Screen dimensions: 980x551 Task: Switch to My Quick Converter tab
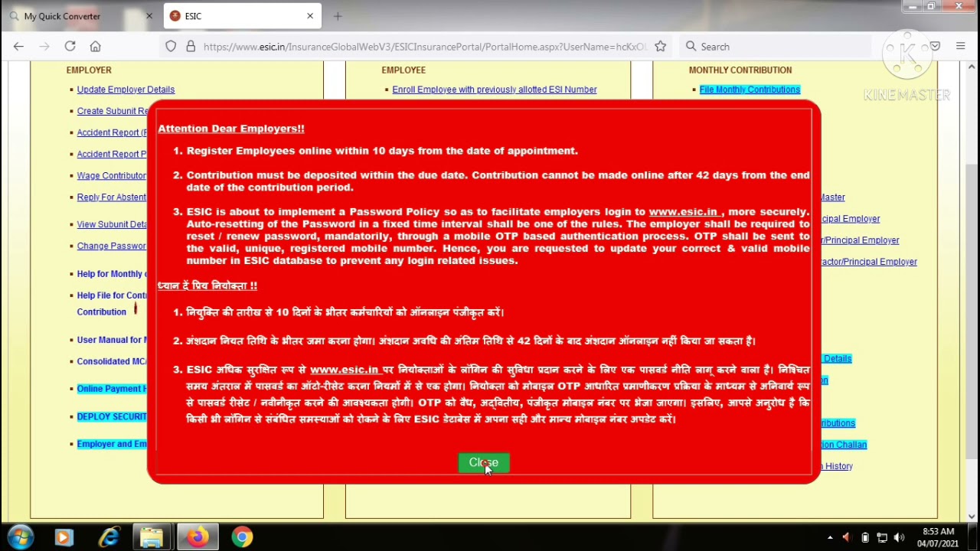pyautogui.click(x=80, y=16)
